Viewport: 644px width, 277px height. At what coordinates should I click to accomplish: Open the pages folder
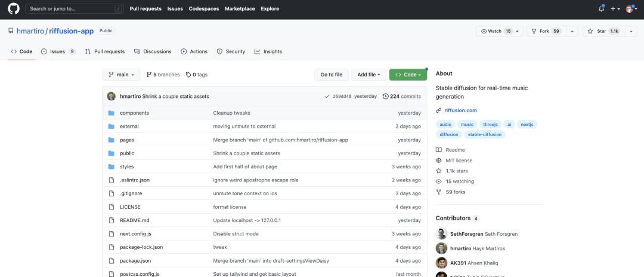(127, 140)
